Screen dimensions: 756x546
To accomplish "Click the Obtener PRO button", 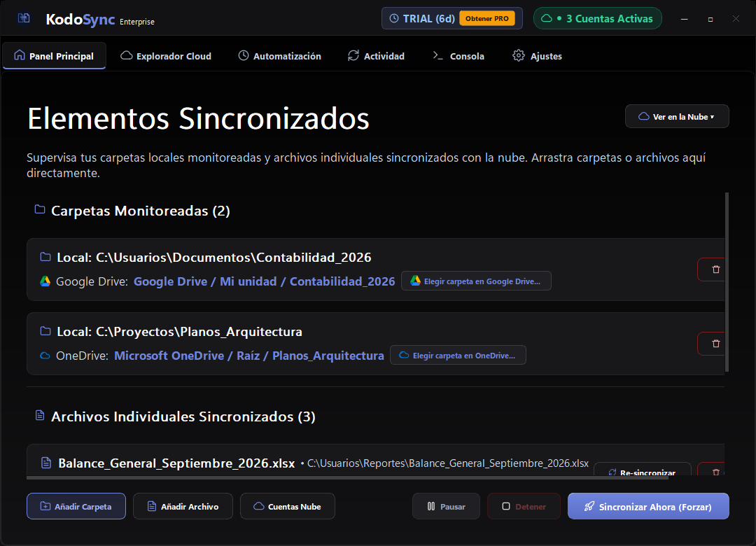I will 487,18.
